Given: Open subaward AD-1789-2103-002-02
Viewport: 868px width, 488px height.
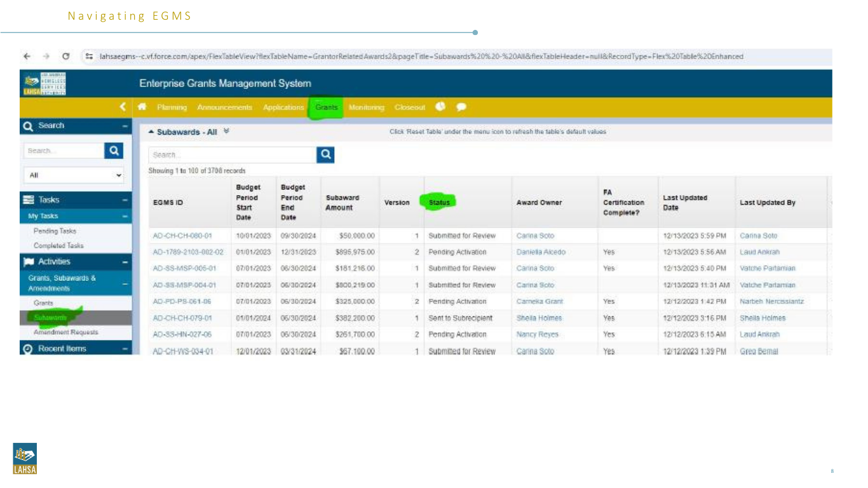Looking at the screenshot, I should pos(188,252).
